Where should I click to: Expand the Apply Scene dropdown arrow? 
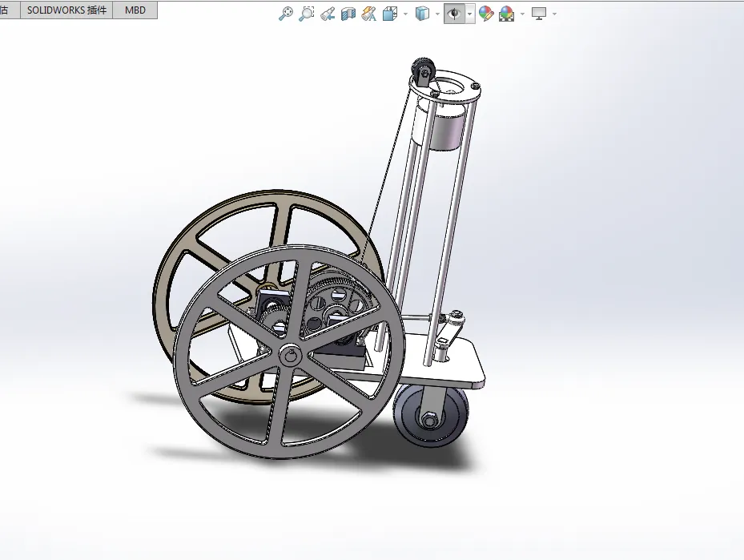point(522,14)
